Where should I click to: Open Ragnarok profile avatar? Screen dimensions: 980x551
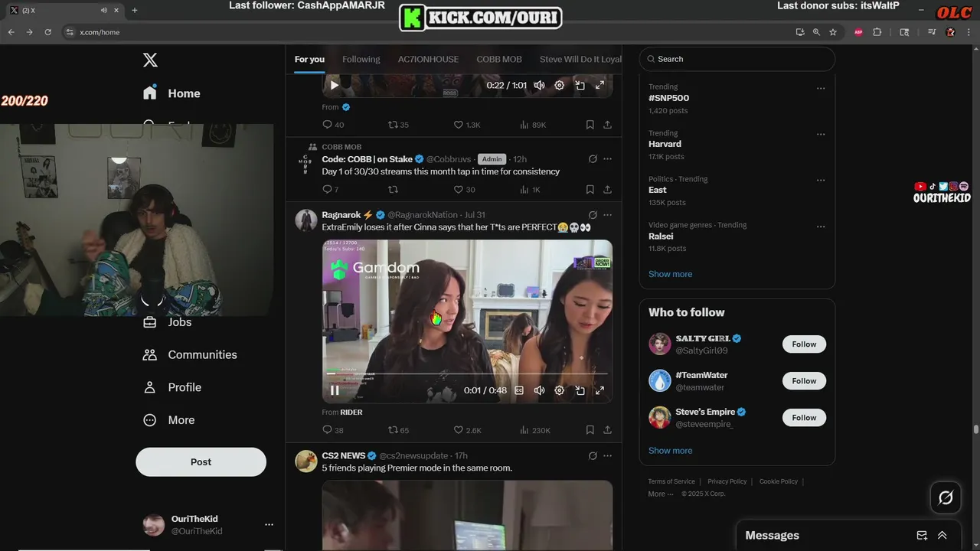306,220
